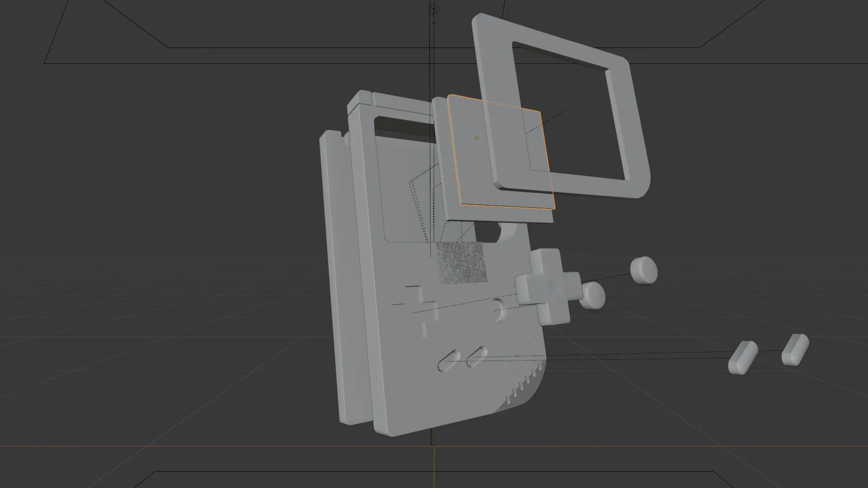Select the round button farthest from the D-pad
Image resolution: width=868 pixels, height=488 pixels.
[644, 271]
